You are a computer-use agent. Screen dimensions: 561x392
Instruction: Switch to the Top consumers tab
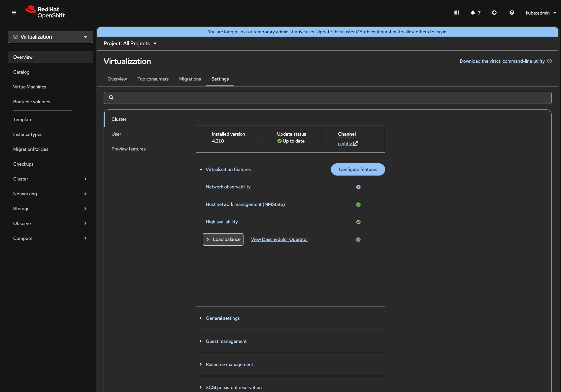tap(153, 79)
